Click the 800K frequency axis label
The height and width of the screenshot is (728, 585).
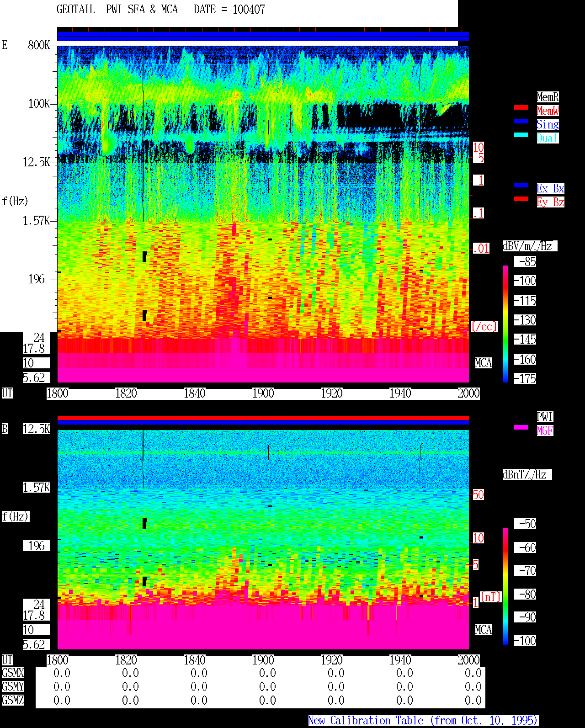point(39,45)
